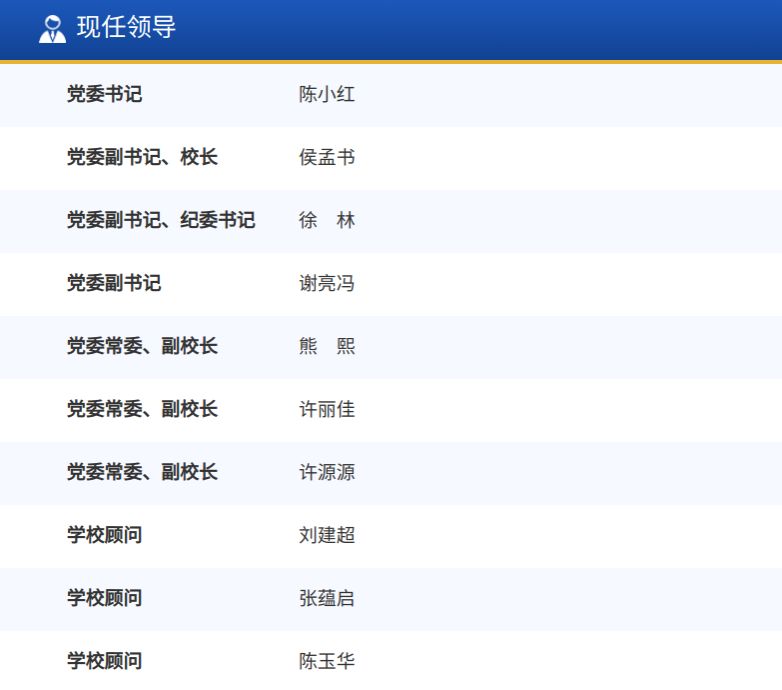Screen dimensions: 782x690
Task: Open the advisor 陈玉华 entry
Action: pos(327,661)
